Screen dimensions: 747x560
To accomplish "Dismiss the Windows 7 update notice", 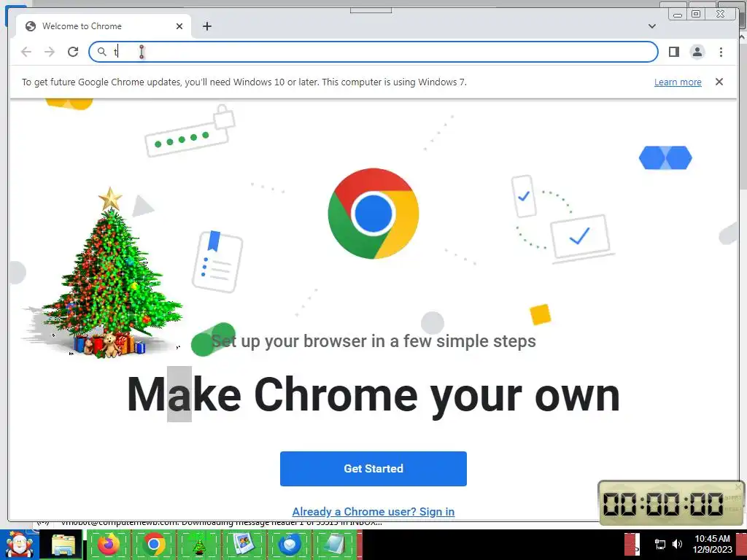I will (x=719, y=82).
